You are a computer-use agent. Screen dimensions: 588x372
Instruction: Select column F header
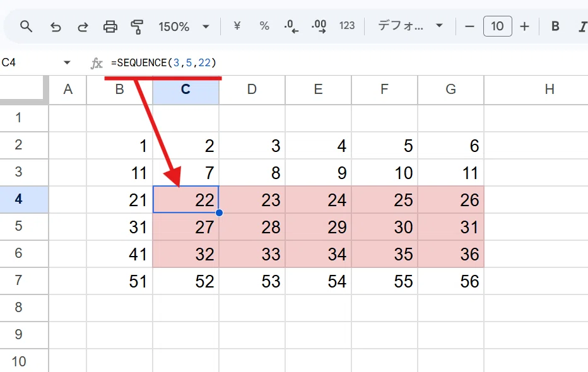click(384, 90)
